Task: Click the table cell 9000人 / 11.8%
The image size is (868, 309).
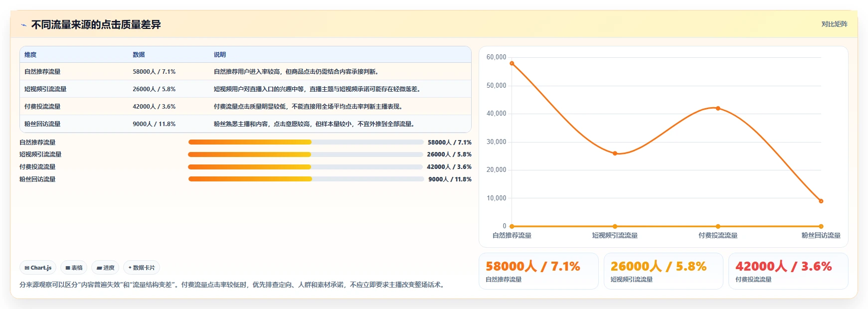Action: tap(154, 124)
